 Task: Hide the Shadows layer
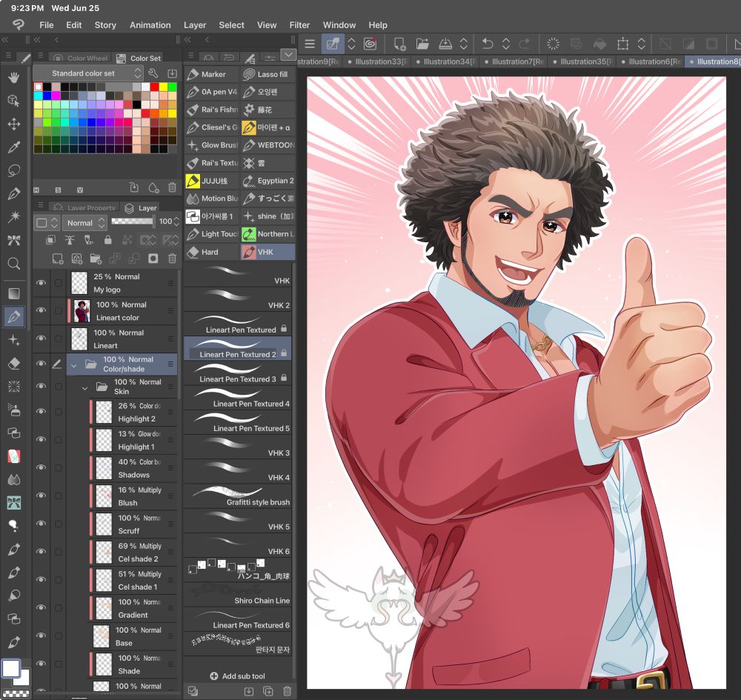[41, 467]
